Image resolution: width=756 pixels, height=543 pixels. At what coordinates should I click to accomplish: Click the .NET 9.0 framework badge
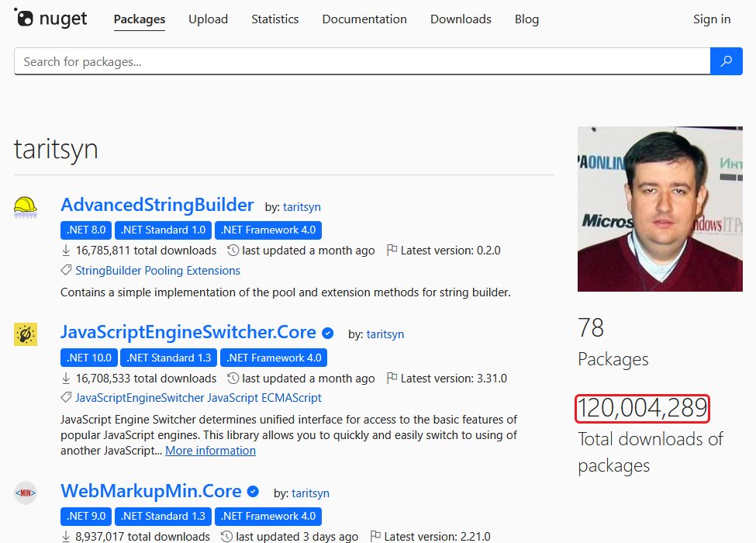(86, 516)
